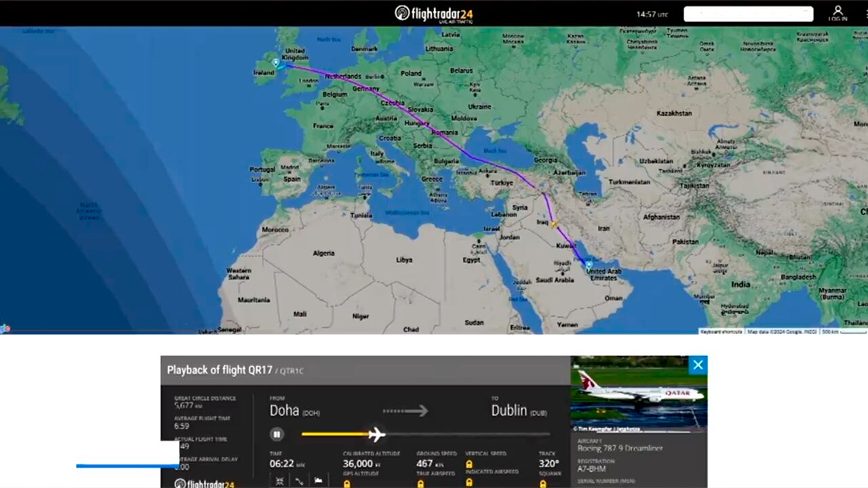This screenshot has height=488, width=868.
Task: Click the 14:57 UTC clock
Action: tap(652, 14)
